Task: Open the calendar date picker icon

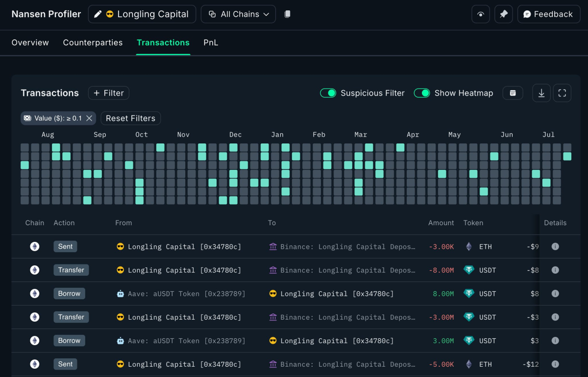Action: click(x=513, y=93)
